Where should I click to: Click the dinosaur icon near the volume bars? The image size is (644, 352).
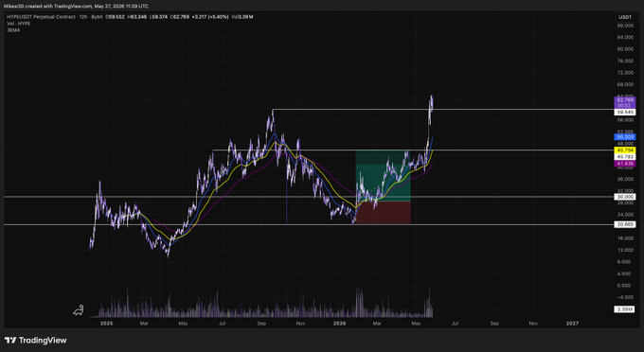click(x=79, y=310)
